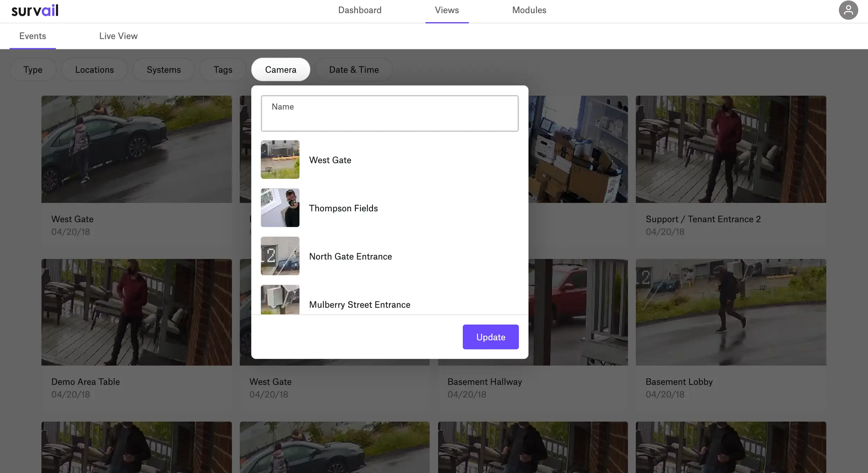The height and width of the screenshot is (473, 868).
Task: Choose the Thompson Fields camera option
Action: pyautogui.click(x=343, y=208)
